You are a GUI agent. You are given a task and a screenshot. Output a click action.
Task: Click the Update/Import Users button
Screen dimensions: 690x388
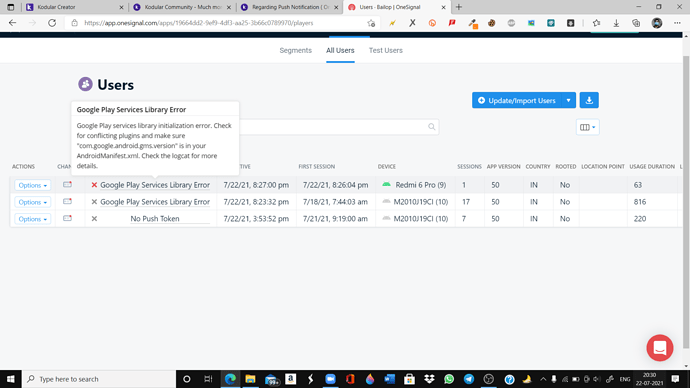point(517,100)
